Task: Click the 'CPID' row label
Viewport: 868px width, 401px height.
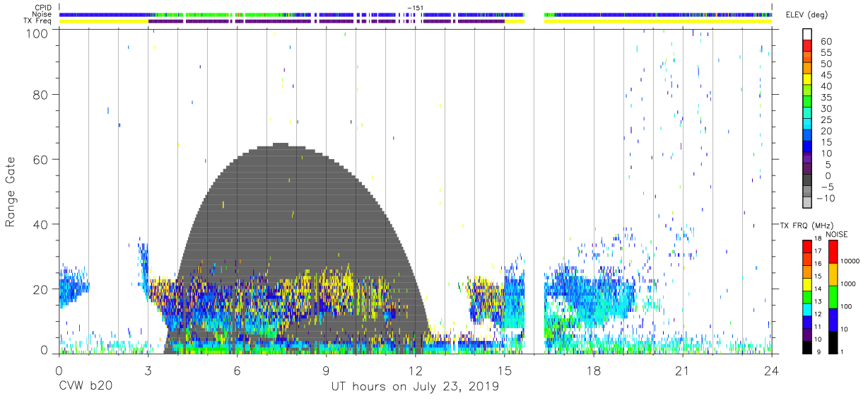Action: point(43,7)
